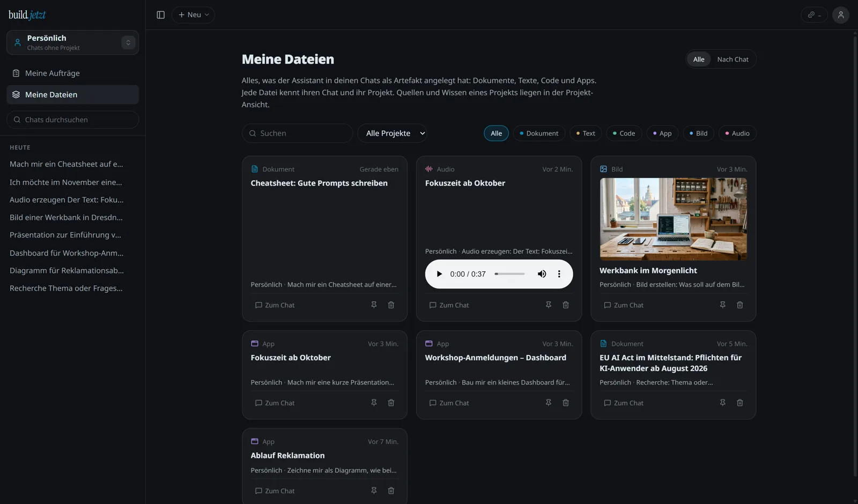Go to chat of Fokuszeit audio card
Screen dimensions: 858x504
pos(449,305)
